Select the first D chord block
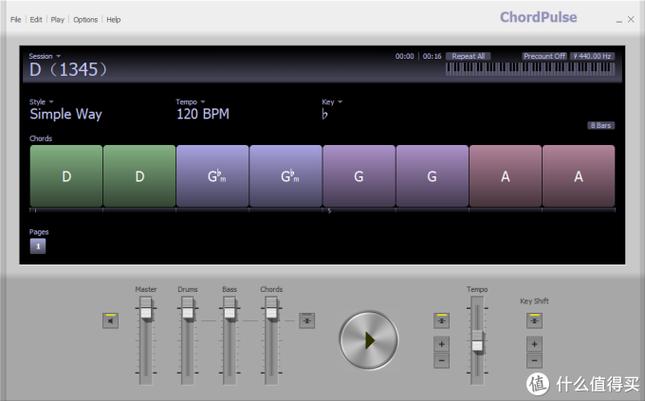 coord(66,176)
